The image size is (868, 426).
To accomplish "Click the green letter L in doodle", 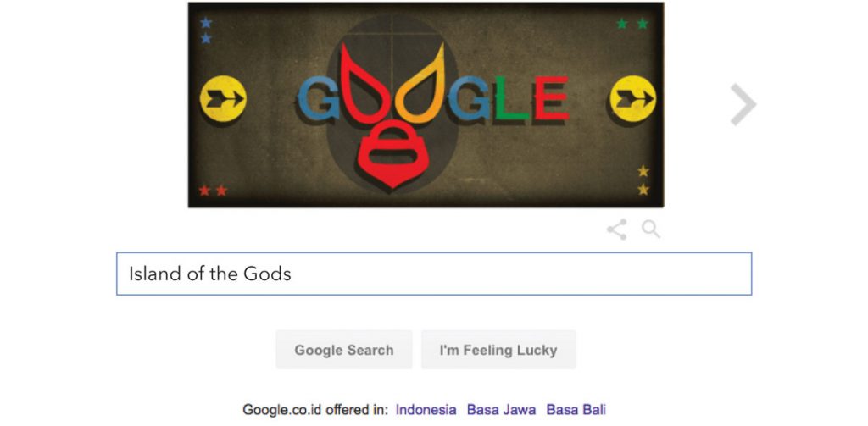I will 509,98.
